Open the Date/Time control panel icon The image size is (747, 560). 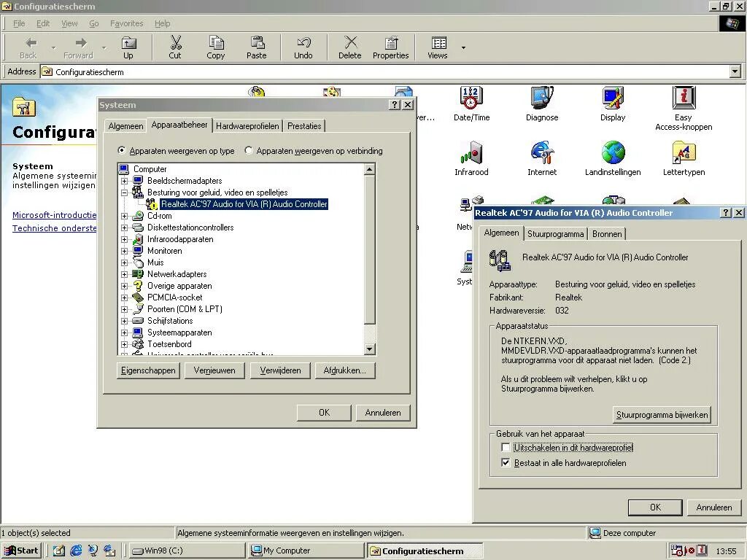pos(472,104)
